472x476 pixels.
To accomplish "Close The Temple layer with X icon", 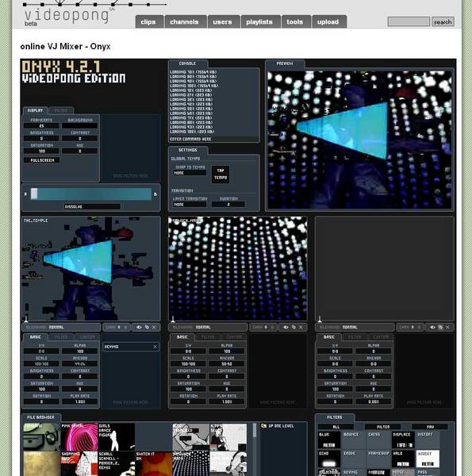I will 154,327.
